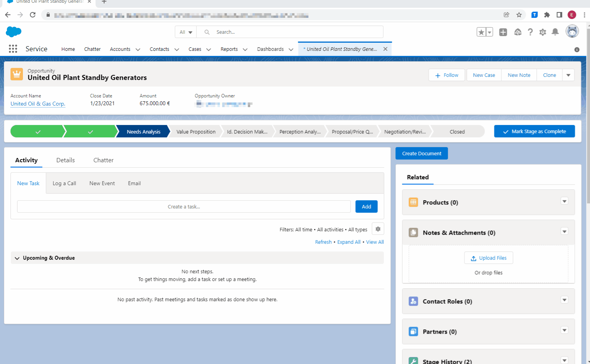The height and width of the screenshot is (364, 590).
Task: Click the New Note button
Action: coord(519,75)
